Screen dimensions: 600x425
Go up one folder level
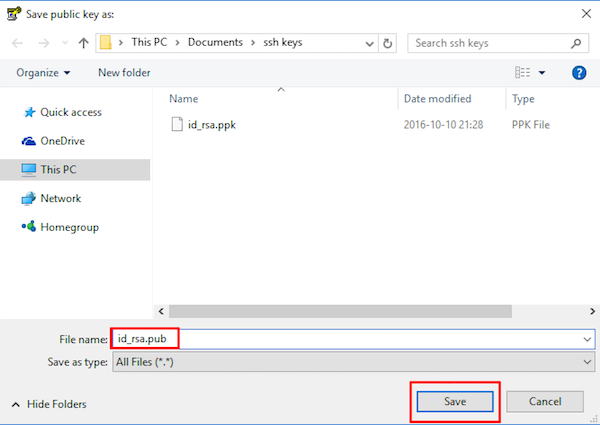pos(83,43)
